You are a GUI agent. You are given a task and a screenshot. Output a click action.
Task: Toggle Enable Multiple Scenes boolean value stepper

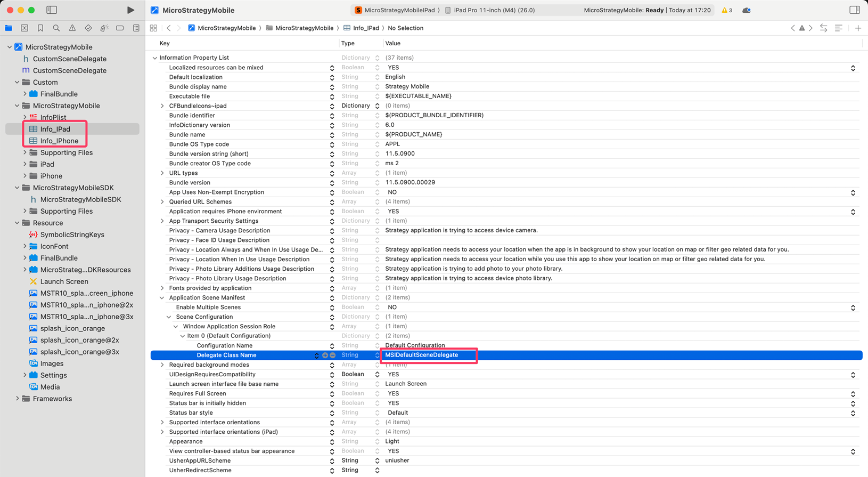853,308
